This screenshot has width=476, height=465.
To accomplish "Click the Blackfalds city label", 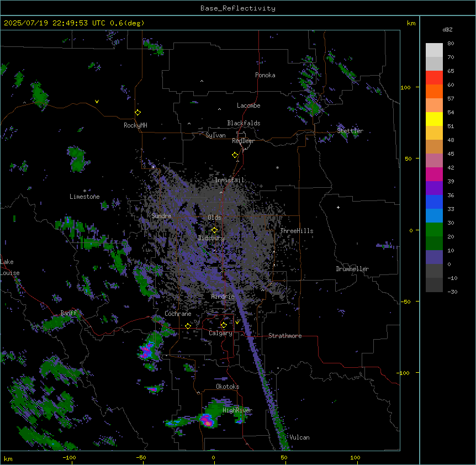I will tap(244, 123).
